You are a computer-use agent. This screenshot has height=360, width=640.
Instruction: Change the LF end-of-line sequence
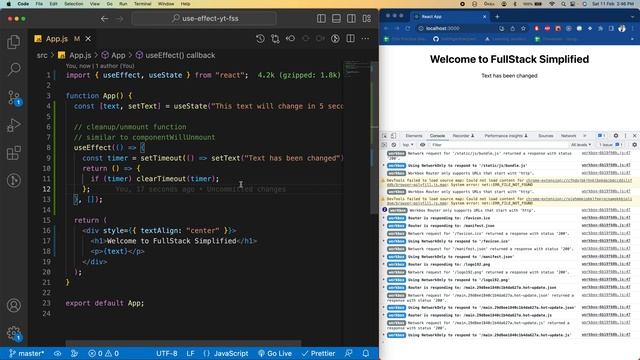(x=190, y=353)
